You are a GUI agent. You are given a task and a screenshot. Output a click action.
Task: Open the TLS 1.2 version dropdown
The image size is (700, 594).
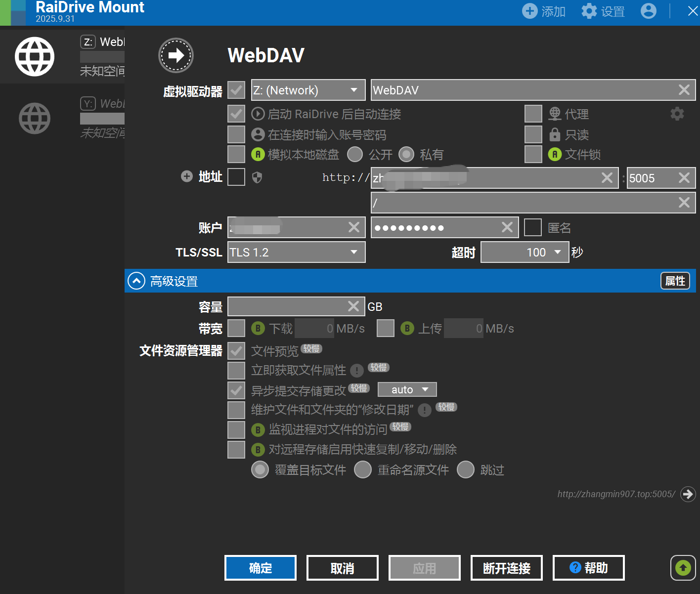[297, 252]
